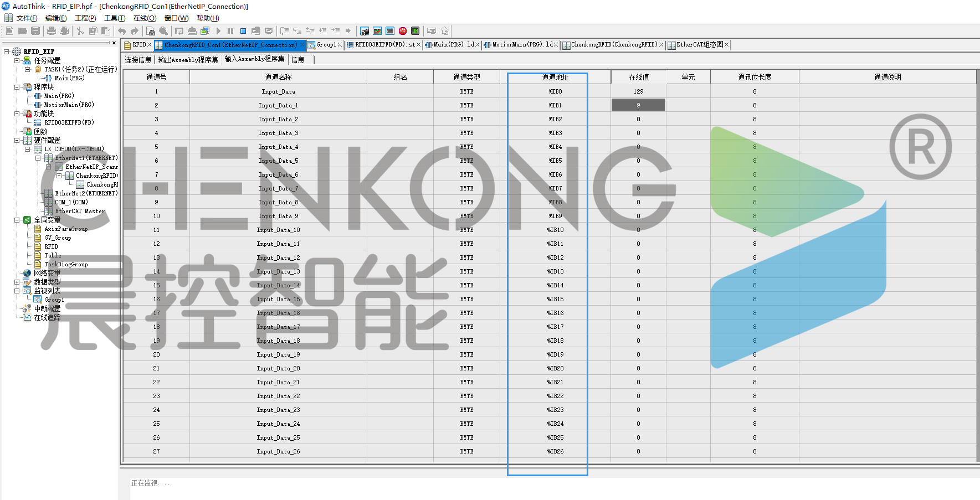Open a project via the folder toolbar icon
The width and height of the screenshot is (980, 500).
coord(23,31)
